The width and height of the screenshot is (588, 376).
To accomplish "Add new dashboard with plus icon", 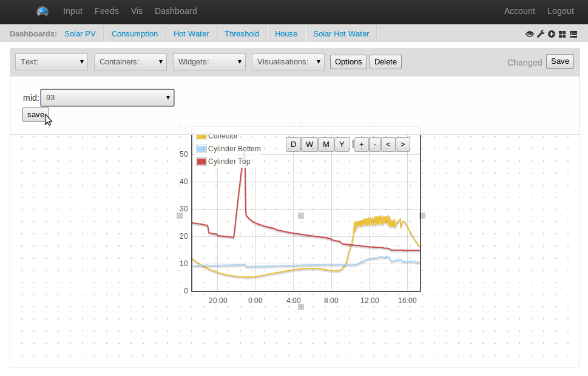I will click(x=551, y=34).
